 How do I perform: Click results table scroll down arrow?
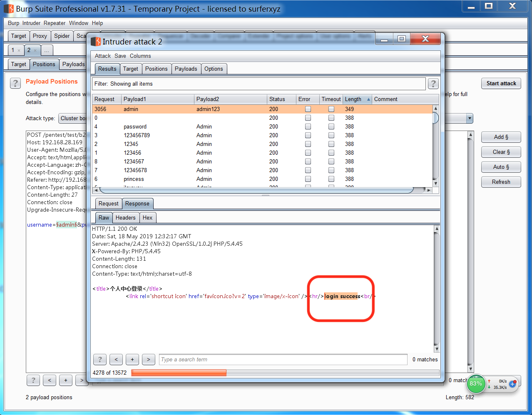click(436, 183)
